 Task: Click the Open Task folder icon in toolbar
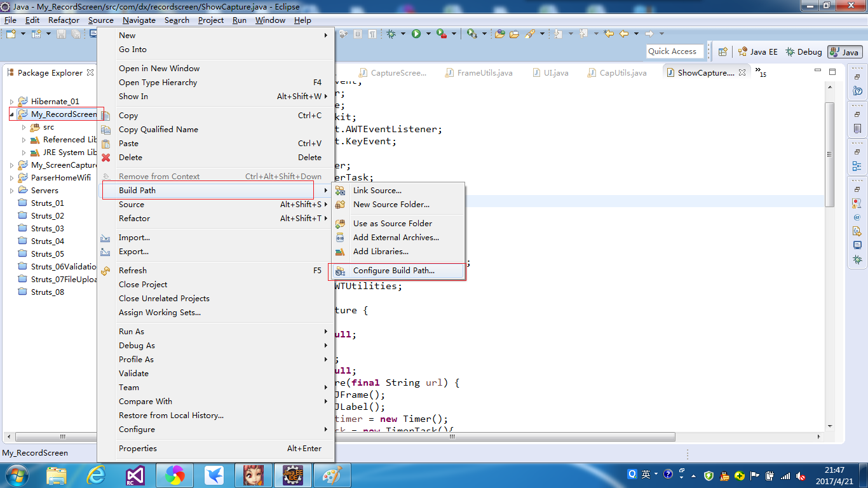pos(514,34)
